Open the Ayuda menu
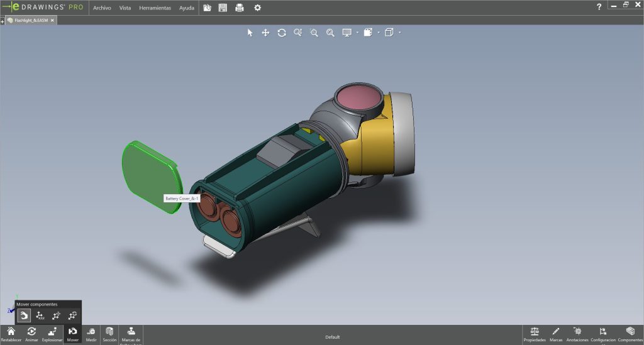This screenshot has height=345, width=644. tap(186, 8)
